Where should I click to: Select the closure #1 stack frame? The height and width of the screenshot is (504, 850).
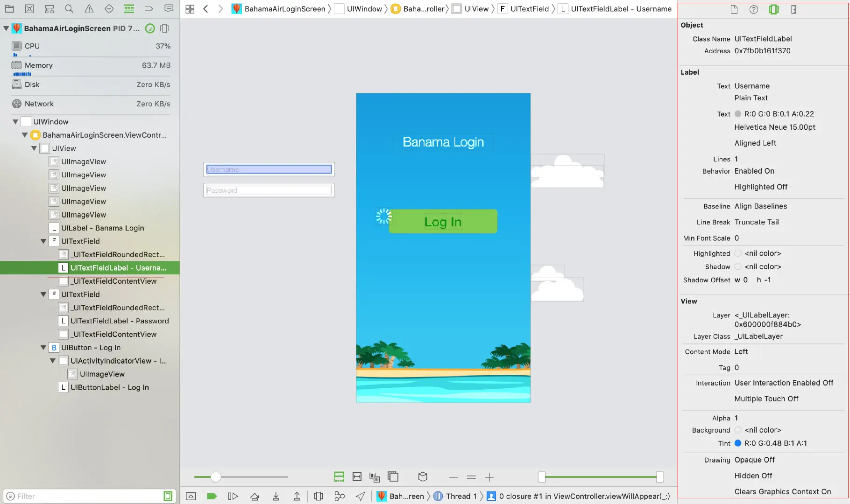pos(578,496)
